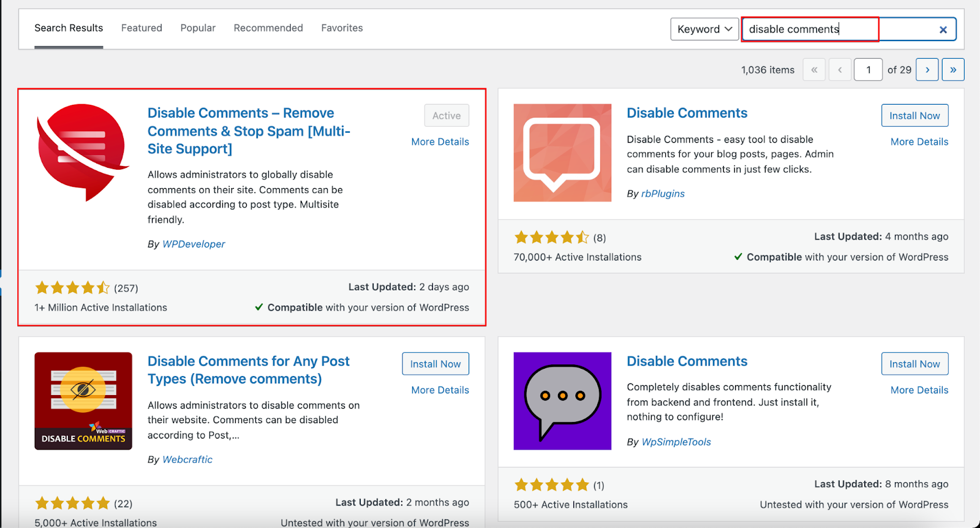
Task: Click '1+ Million Active Installations' text
Action: [101, 307]
